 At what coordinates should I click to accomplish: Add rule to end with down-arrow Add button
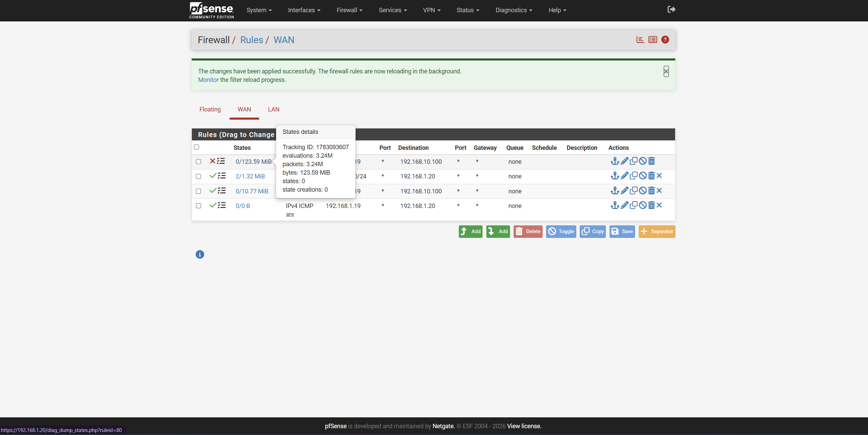498,231
